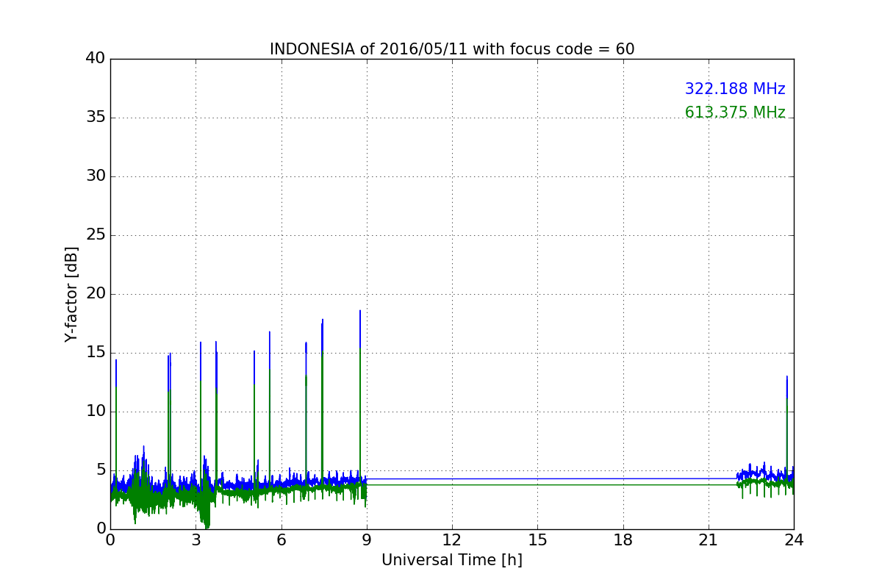The image size is (882, 588).
Task: Click the plot title mentioning INDONESIA
Action: 452,49
